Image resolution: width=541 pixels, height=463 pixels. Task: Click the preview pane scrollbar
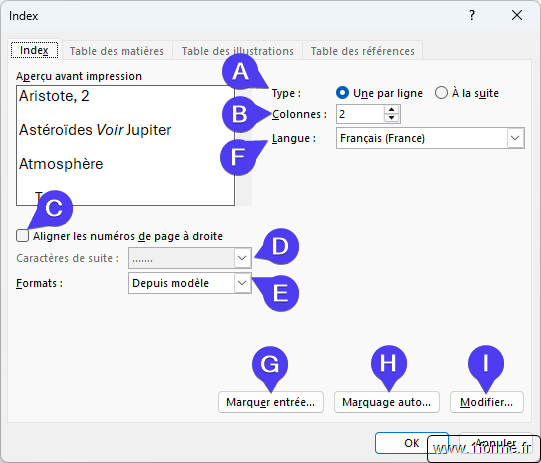click(x=244, y=146)
